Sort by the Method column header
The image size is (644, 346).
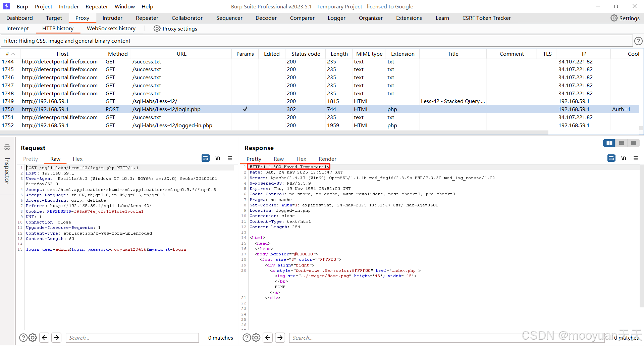(x=118, y=54)
